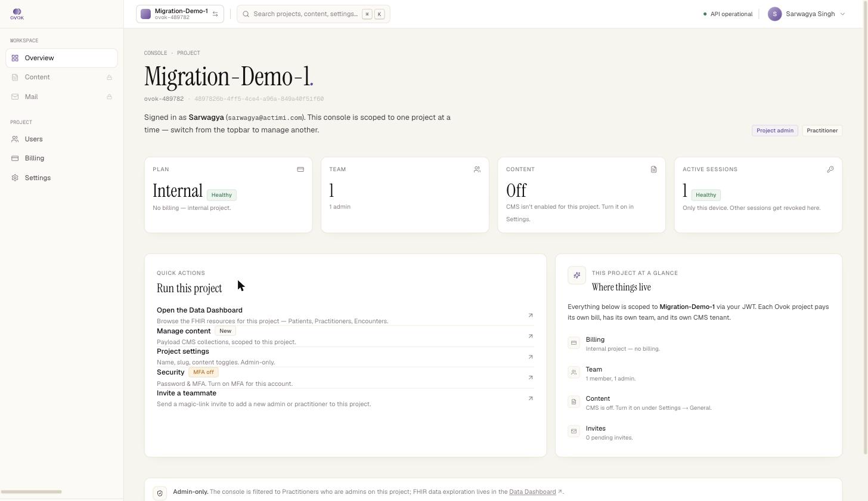Click the Billing icon in glance panel
This screenshot has height=501, width=868.
coord(573,342)
